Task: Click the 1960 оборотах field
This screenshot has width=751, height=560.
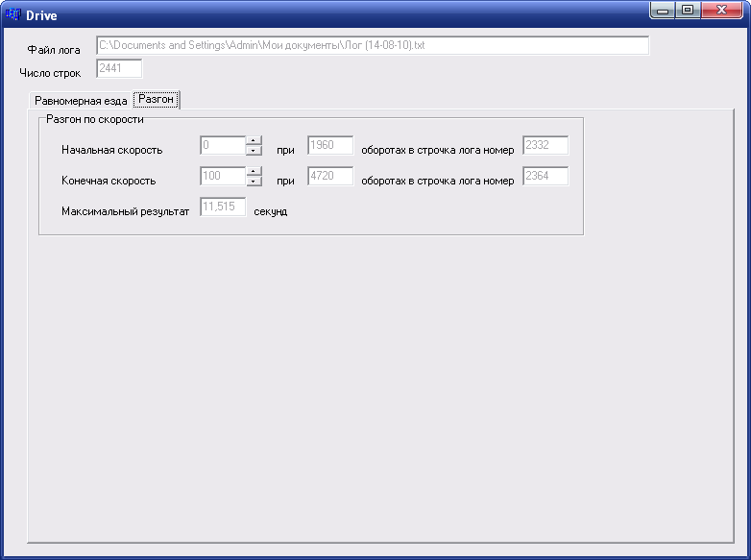Action: (x=330, y=145)
